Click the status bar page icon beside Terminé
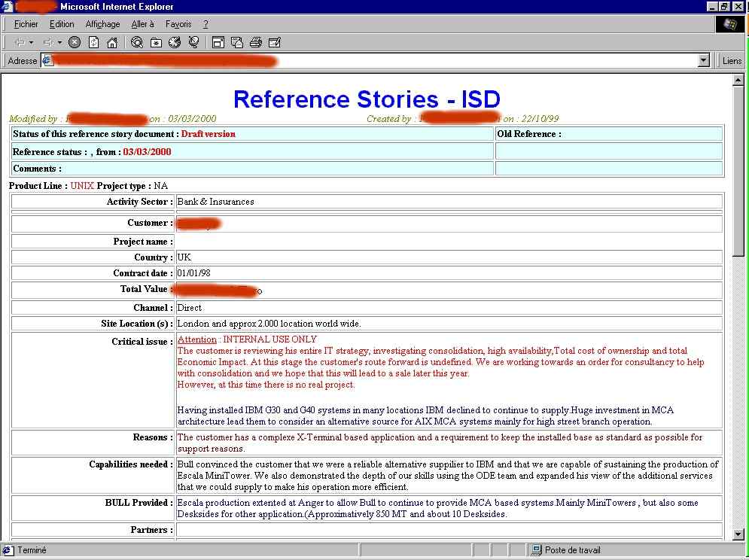The image size is (749, 560). tap(8, 550)
